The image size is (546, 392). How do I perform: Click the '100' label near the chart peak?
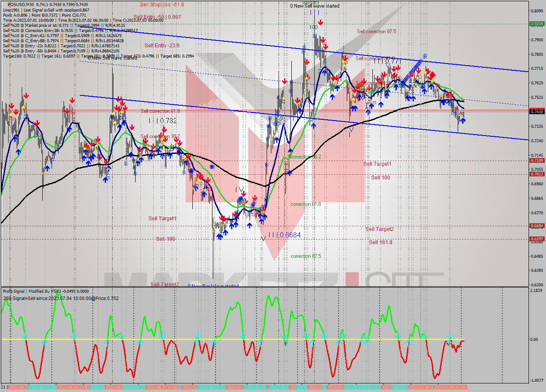pyautogui.click(x=314, y=27)
